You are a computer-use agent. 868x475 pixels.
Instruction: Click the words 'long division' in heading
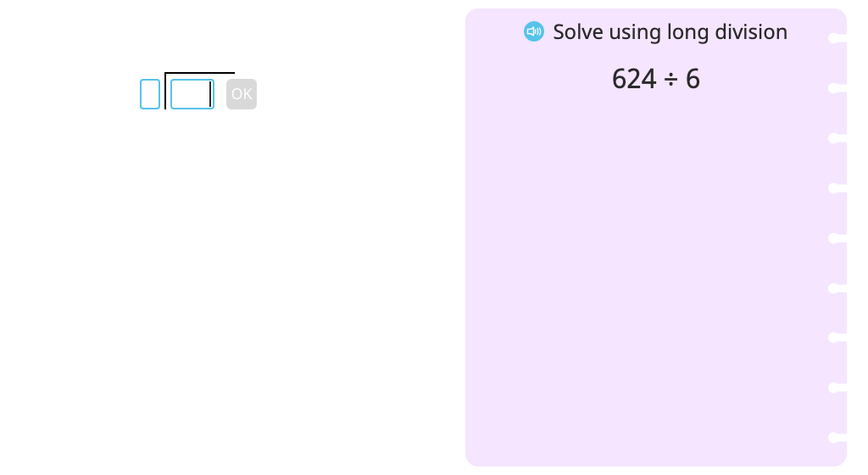pos(727,32)
